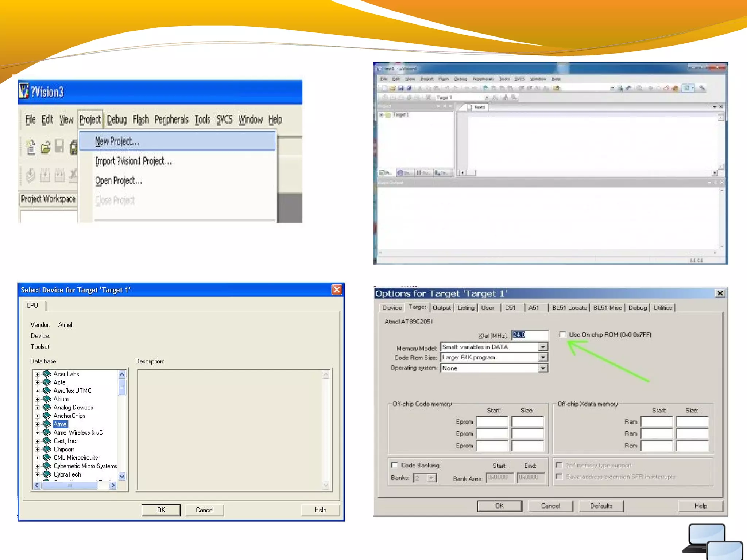This screenshot has height=560, width=747.
Task: Select Cybernetic Micro Systems in the database list
Action: [x=85, y=466]
